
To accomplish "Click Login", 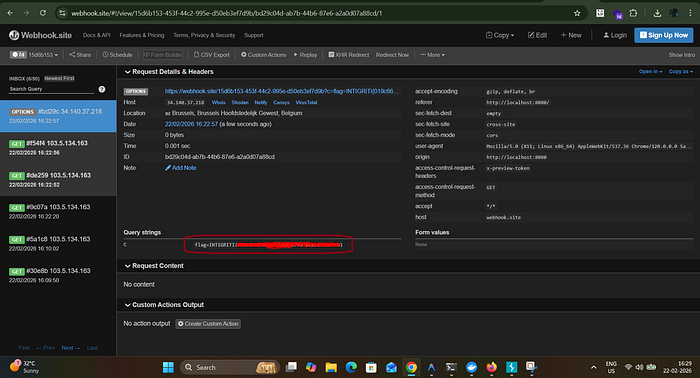I will (x=615, y=35).
